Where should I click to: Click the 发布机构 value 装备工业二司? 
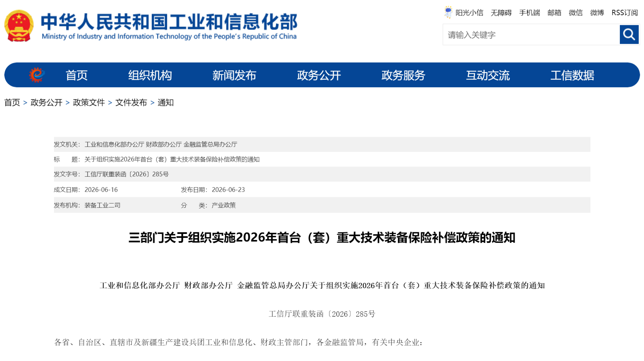(102, 205)
